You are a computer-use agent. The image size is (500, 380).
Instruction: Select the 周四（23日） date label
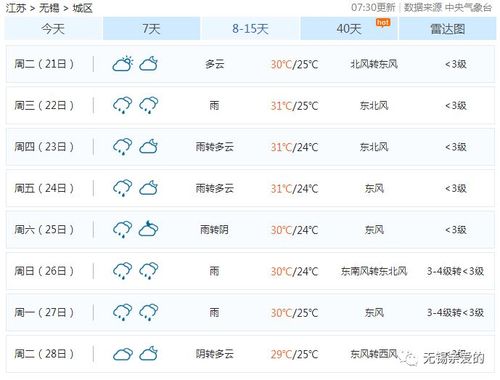[x=44, y=147]
